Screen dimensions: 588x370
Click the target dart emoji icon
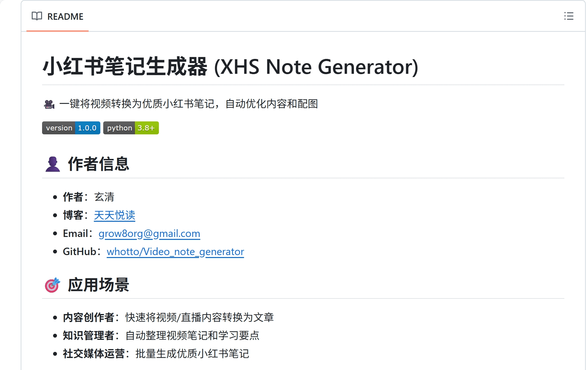[x=52, y=285]
